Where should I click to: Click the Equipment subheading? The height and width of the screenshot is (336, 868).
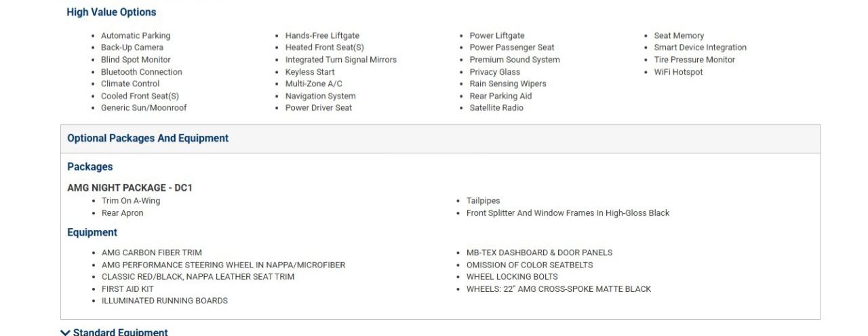click(x=92, y=233)
